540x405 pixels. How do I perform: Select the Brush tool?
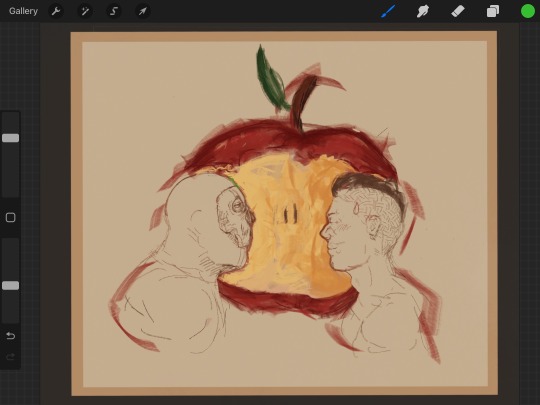point(388,11)
